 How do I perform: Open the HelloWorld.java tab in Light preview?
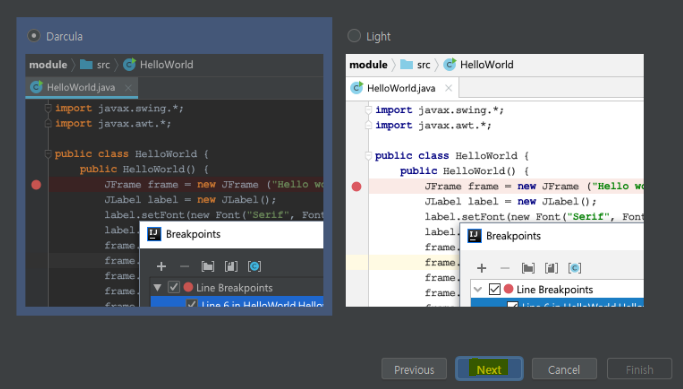[402, 88]
